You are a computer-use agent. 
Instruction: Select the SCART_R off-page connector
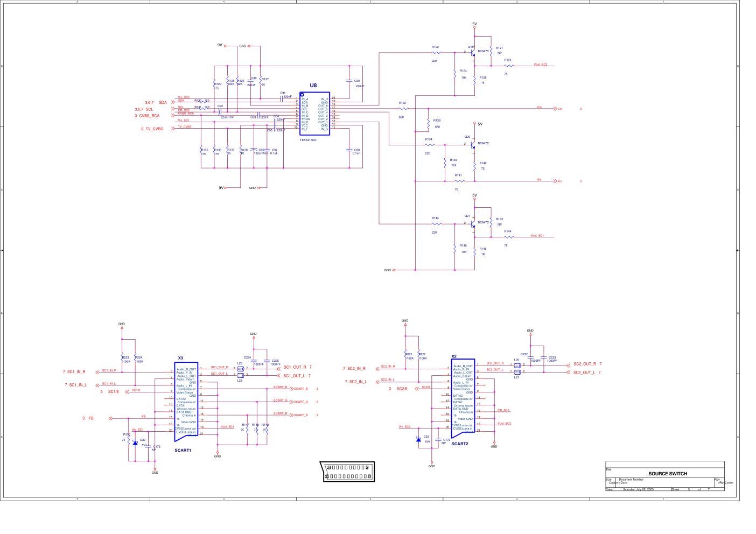tap(299, 415)
